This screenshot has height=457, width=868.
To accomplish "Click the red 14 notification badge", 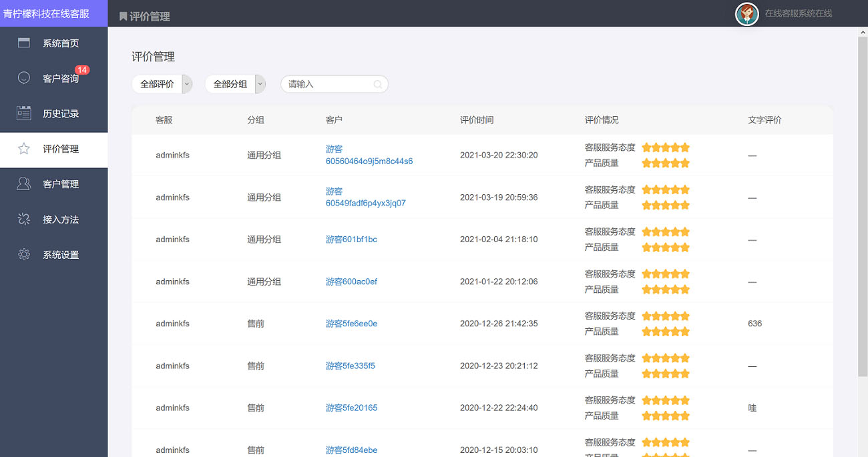I will click(83, 69).
